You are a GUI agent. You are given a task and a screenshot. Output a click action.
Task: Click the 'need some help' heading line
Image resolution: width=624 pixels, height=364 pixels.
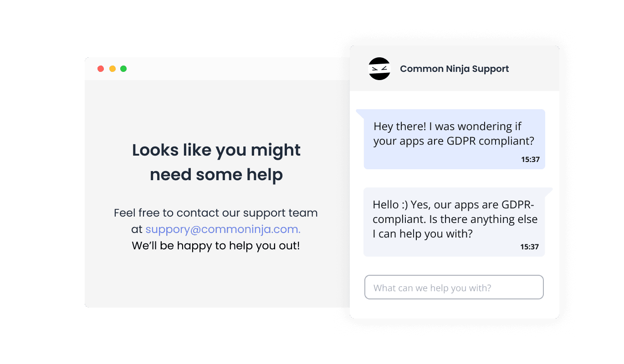216,175
